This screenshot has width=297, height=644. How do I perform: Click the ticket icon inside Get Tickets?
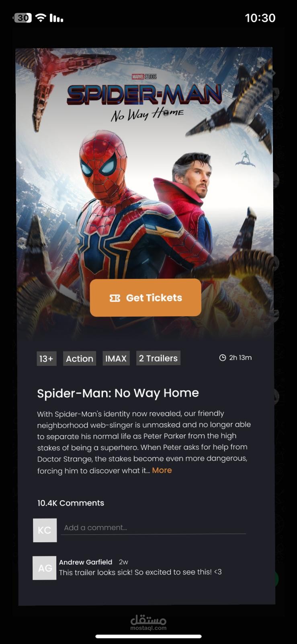tap(115, 298)
